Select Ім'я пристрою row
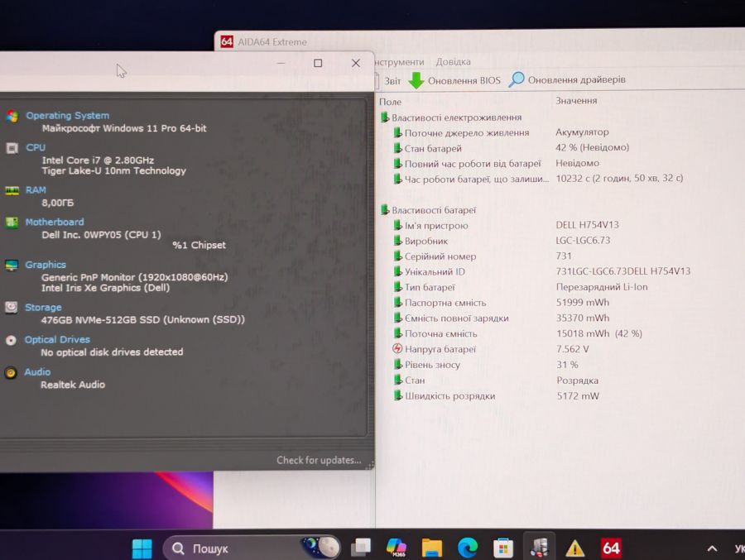 [506, 225]
